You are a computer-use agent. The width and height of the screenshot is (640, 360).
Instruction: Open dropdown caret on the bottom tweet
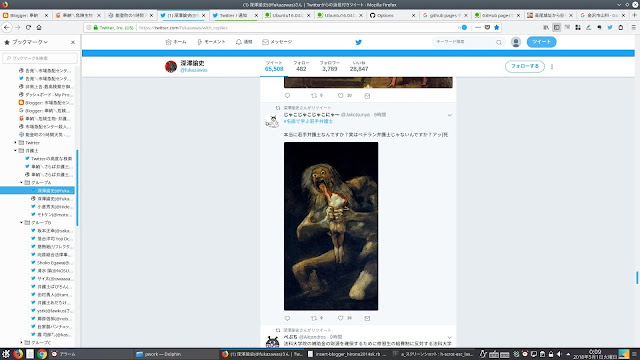tap(449, 338)
